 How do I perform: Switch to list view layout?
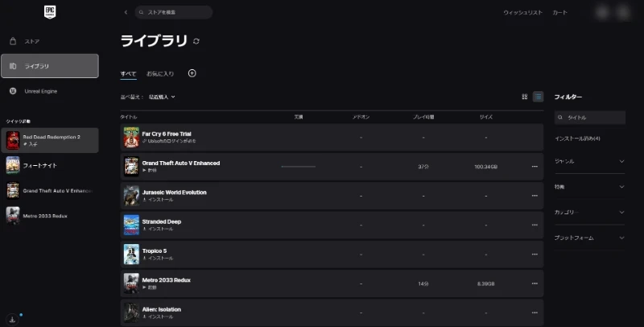click(538, 97)
